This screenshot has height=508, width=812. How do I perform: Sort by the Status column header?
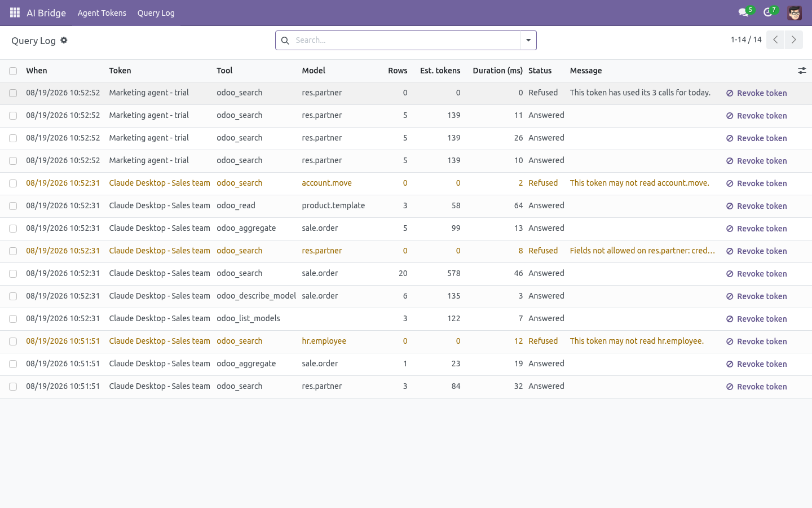coord(540,71)
